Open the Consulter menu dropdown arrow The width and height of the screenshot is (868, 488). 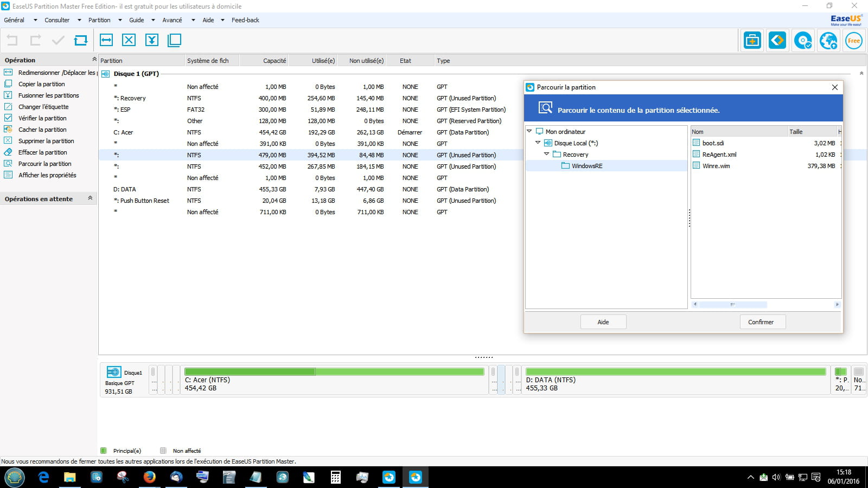coord(79,20)
